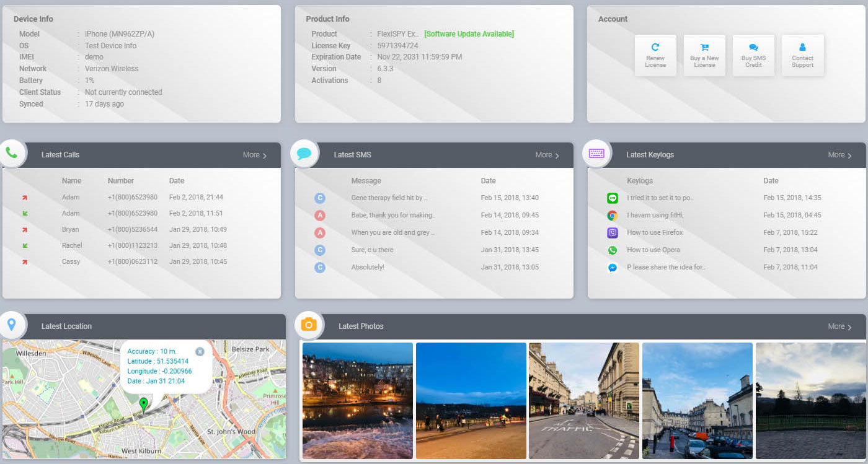Viewport: 868px width, 464px height.
Task: Click the first photo thumbnail in Latest Photos
Action: (x=357, y=400)
